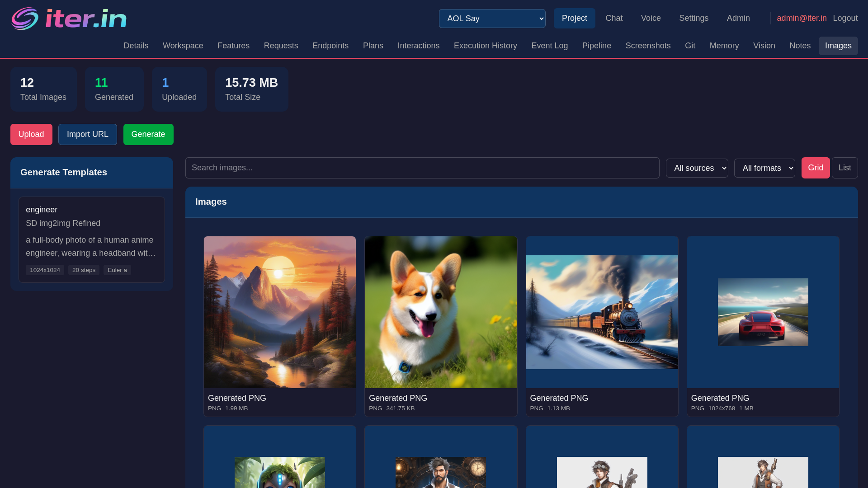868x488 pixels.
Task: Click the 11 Generated stat card
Action: (114, 89)
